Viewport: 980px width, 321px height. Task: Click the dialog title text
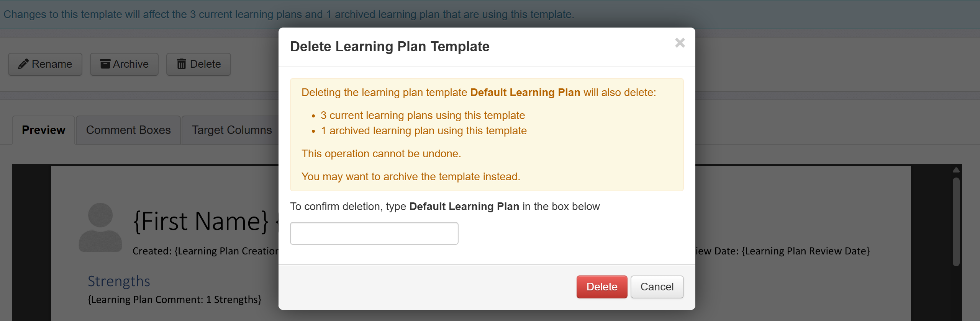point(390,47)
